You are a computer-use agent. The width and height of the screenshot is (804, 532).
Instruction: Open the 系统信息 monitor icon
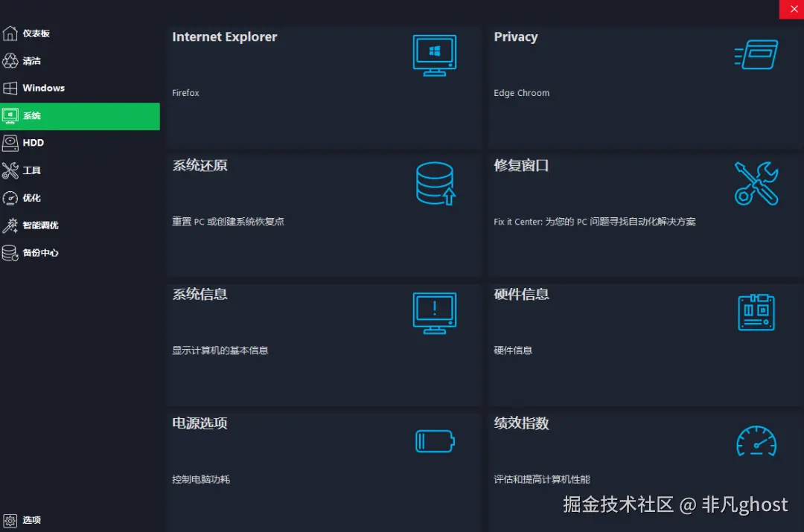coord(434,313)
